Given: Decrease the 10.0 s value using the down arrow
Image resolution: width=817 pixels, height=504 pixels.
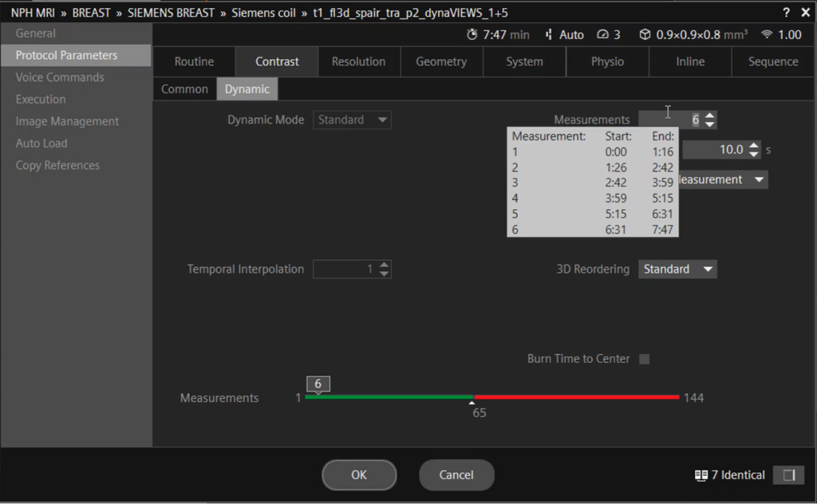Looking at the screenshot, I should (754, 154).
